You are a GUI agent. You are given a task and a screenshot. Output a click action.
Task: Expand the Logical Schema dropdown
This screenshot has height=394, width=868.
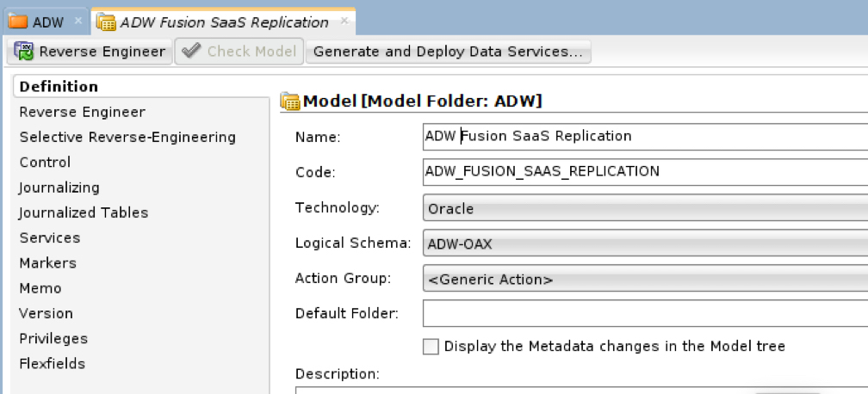(644, 243)
